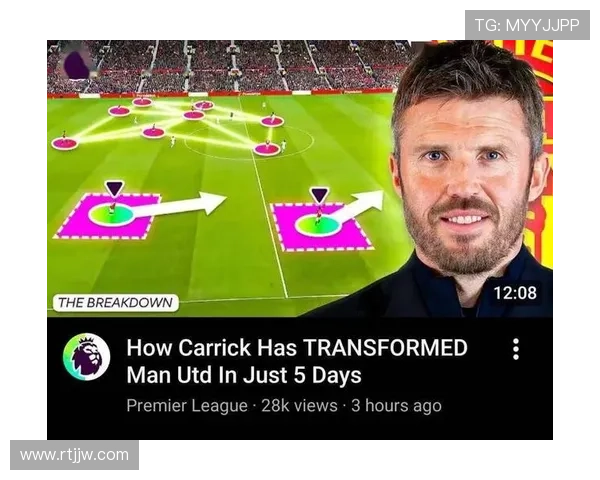Image resolution: width=600 pixels, height=480 pixels.
Task: Click the left dark triangle player marker
Action: pos(114,188)
